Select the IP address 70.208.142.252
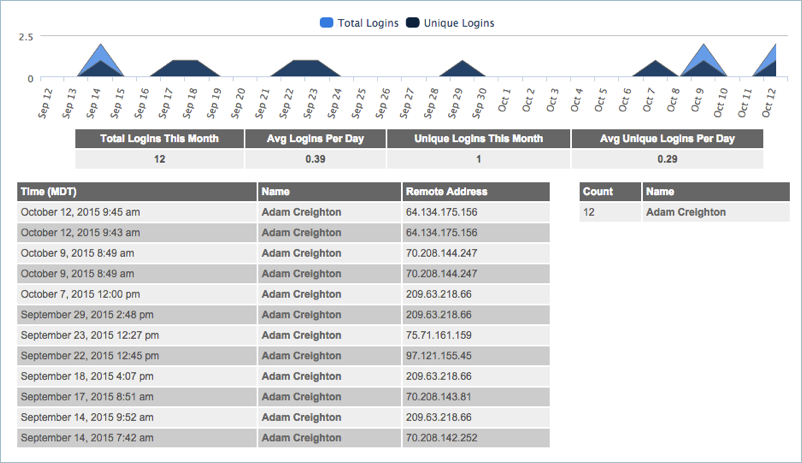The image size is (802, 463). pos(441,438)
